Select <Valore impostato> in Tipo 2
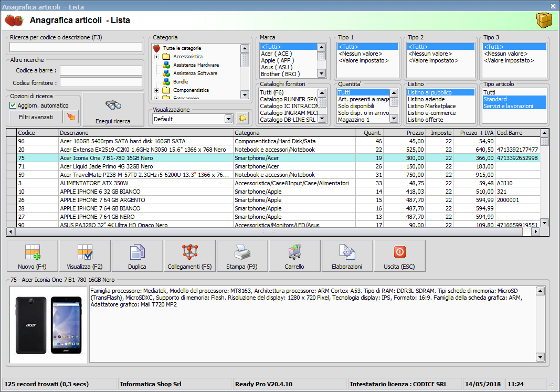Screen dimensions: 560x392 click(x=433, y=60)
